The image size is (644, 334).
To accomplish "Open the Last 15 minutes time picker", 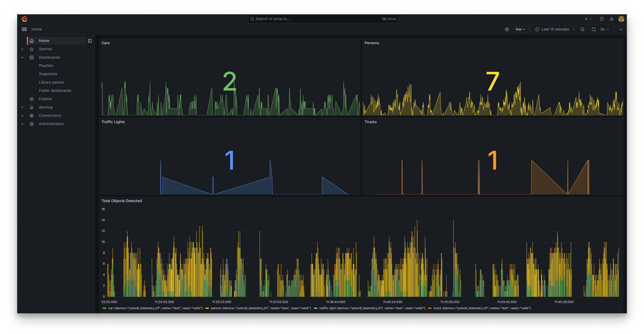I will click(x=554, y=29).
